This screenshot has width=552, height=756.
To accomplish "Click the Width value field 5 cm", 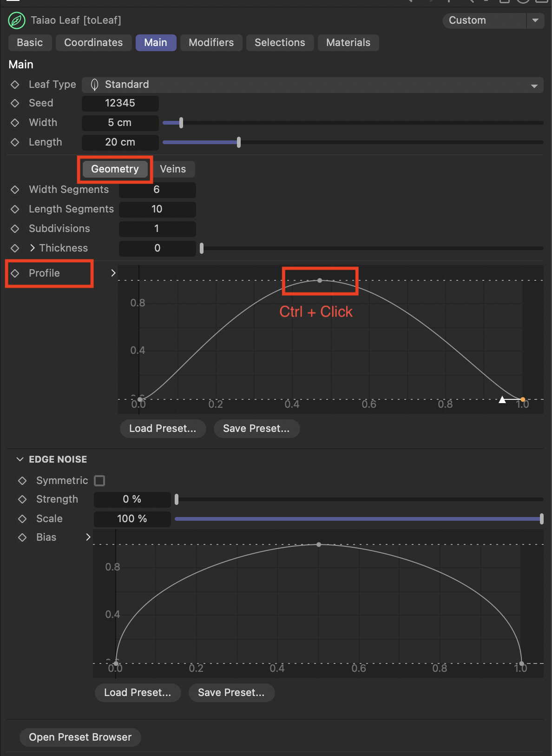I will click(x=120, y=123).
